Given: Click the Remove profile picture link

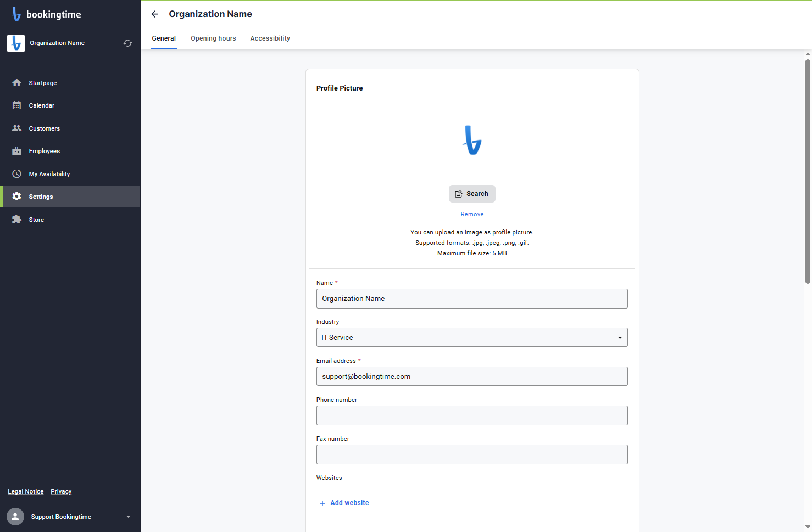Looking at the screenshot, I should click(x=472, y=214).
